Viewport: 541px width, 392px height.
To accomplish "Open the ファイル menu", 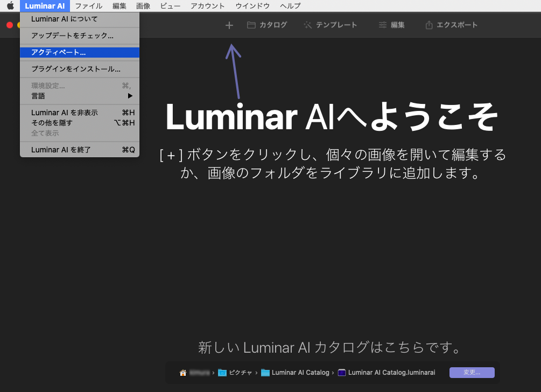I will pyautogui.click(x=89, y=6).
